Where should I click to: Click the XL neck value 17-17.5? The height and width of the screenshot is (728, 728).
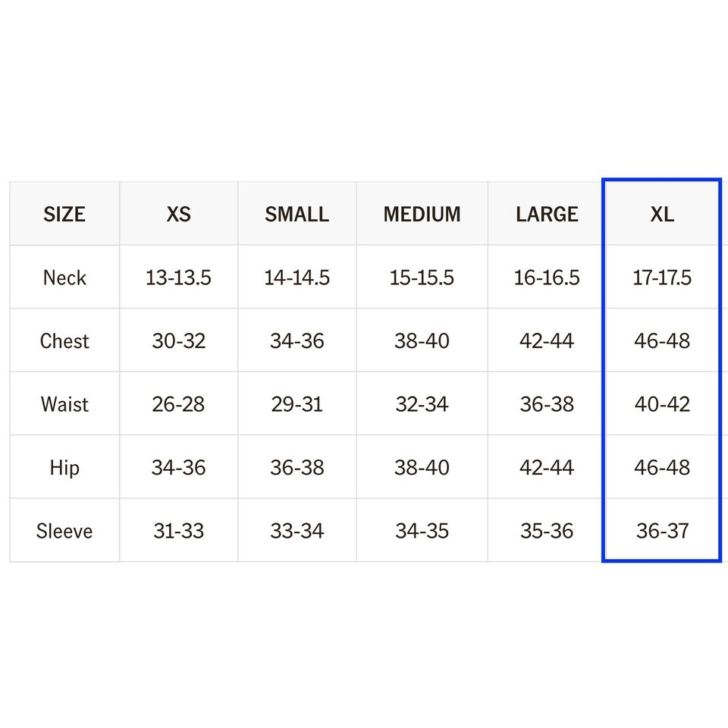coord(662,278)
